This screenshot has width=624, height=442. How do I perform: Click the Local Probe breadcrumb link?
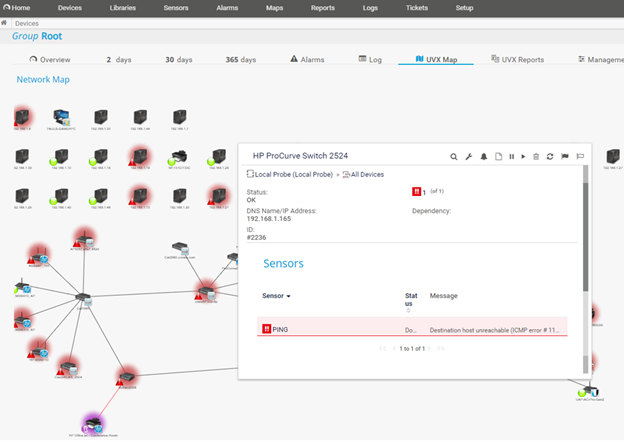click(x=289, y=175)
